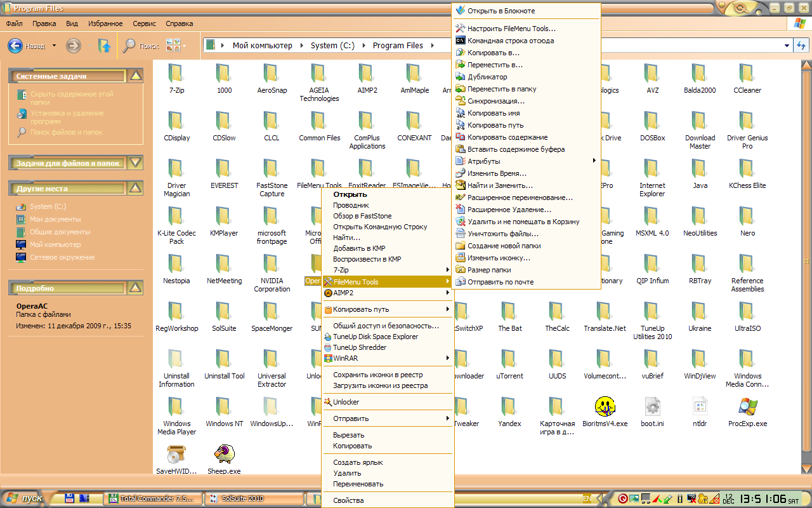Open the CCleaner folder icon

click(x=747, y=74)
